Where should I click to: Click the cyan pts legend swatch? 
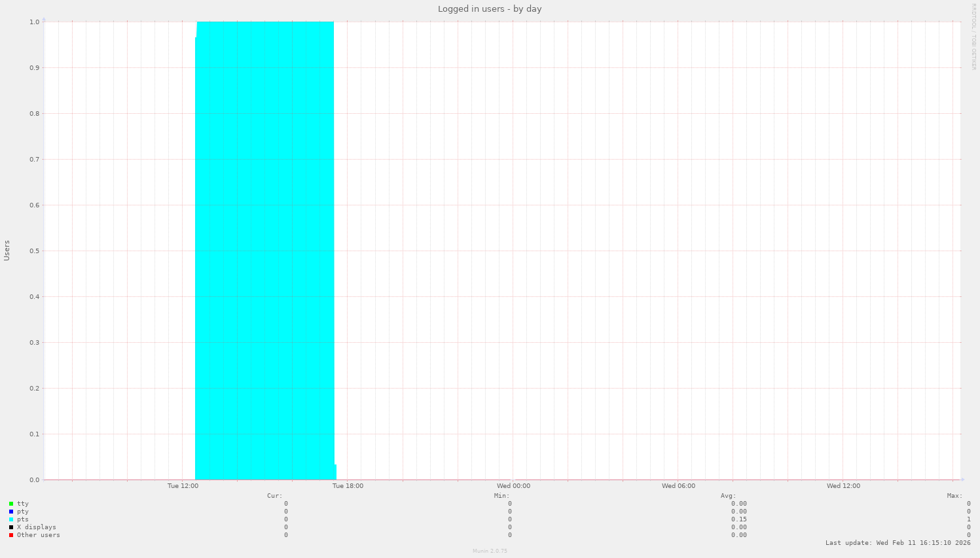(11, 519)
